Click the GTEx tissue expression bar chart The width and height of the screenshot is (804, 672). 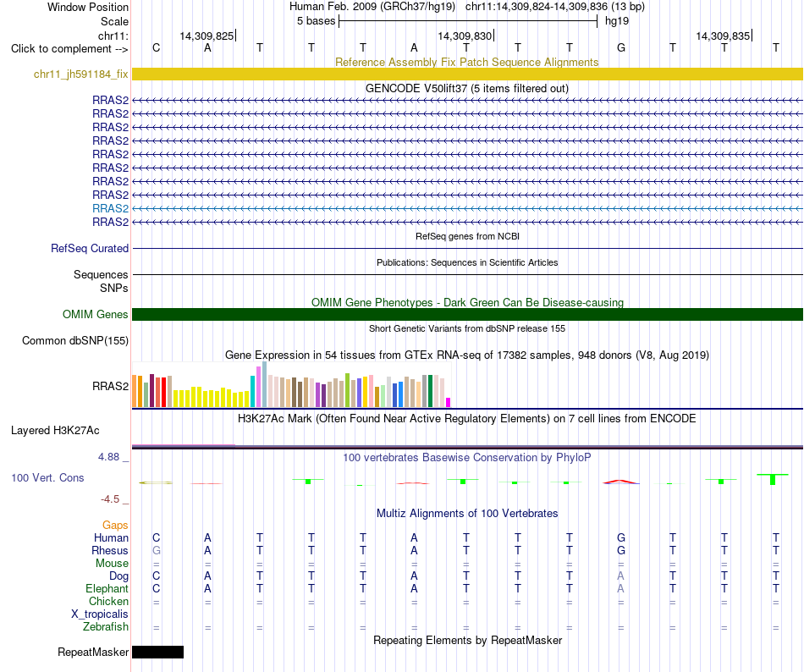click(x=291, y=384)
